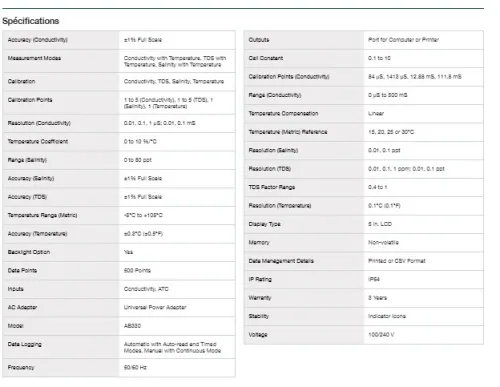The image size is (500, 387).
Task: Click the "Yes" value for Backlight Option
Action: click(x=128, y=252)
